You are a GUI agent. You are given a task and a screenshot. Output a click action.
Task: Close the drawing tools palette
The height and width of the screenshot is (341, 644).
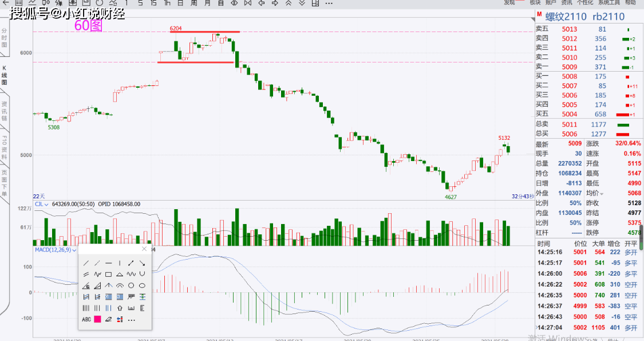pyautogui.click(x=144, y=249)
